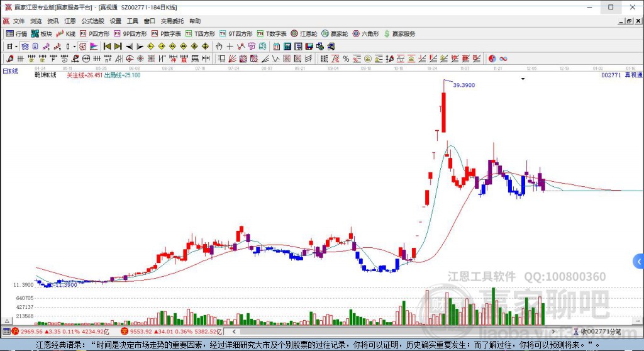Viewport: 644px width, 351px height.
Task: Open the 六角形 hexagon tool
Action: [x=365, y=34]
